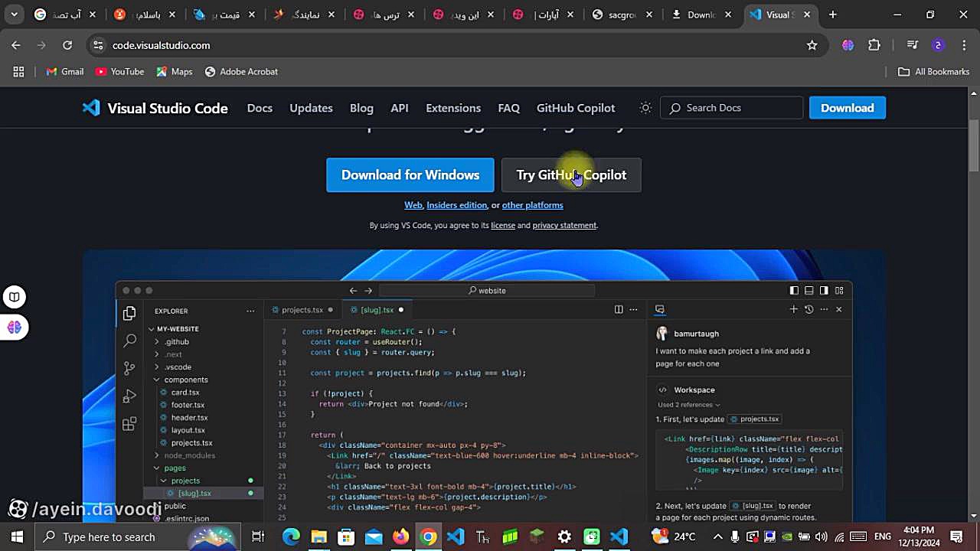
Task: Click the Search Docs field
Action: (732, 108)
